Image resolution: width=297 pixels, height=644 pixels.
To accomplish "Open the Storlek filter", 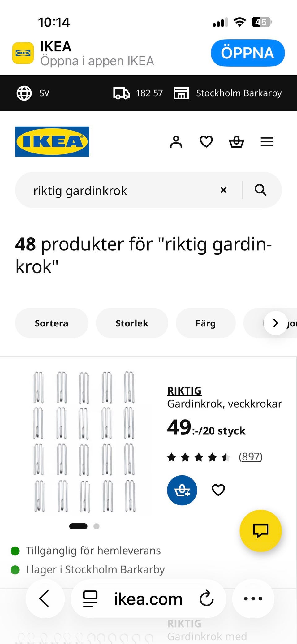I will (x=132, y=323).
